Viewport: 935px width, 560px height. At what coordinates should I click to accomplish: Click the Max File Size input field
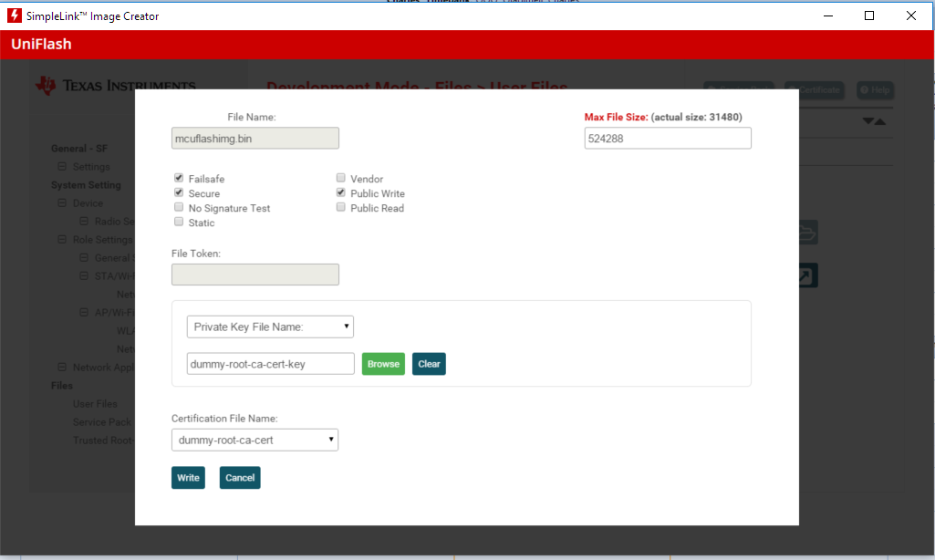point(668,139)
